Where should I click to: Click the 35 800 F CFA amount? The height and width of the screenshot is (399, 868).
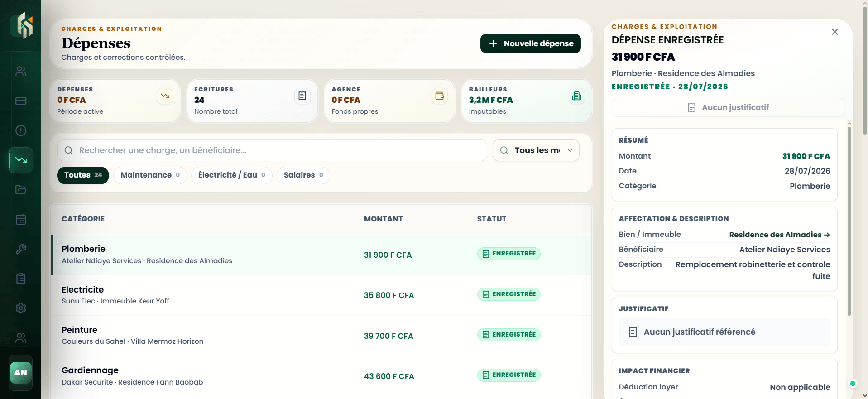389,295
